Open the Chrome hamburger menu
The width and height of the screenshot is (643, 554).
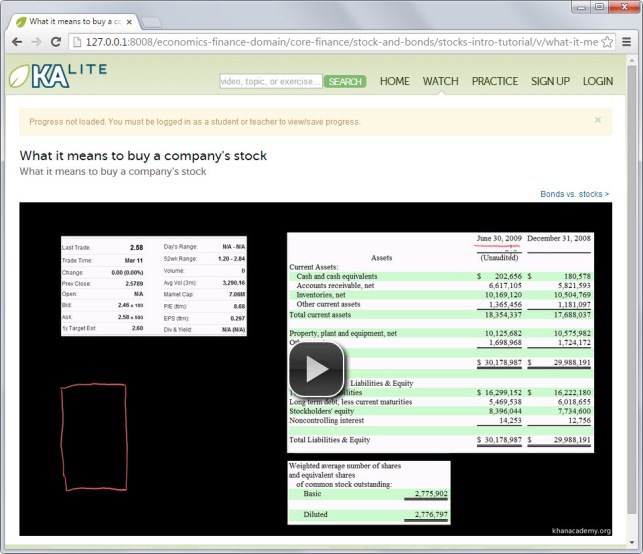[x=626, y=42]
